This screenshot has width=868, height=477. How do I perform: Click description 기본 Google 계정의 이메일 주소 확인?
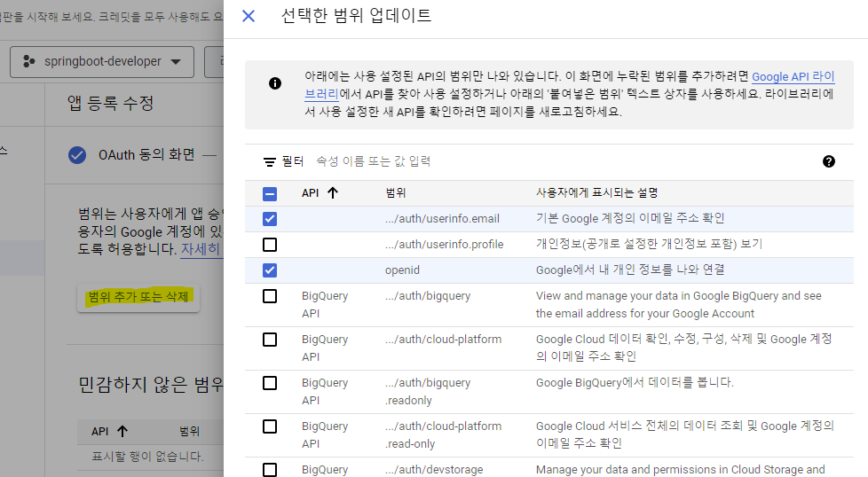pos(630,218)
